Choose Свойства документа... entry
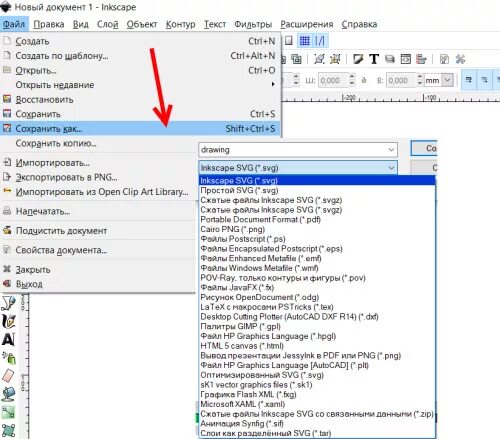 click(x=98, y=250)
